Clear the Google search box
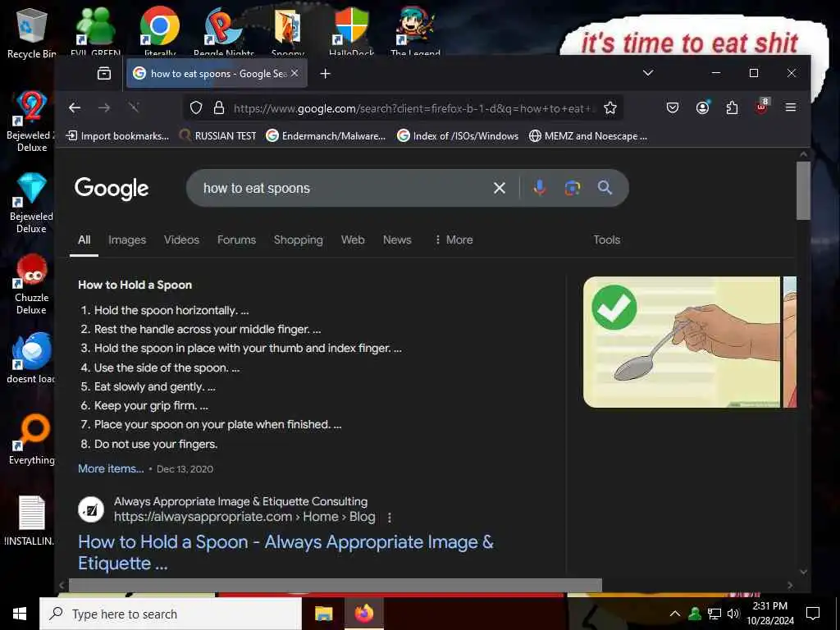 pyautogui.click(x=500, y=188)
